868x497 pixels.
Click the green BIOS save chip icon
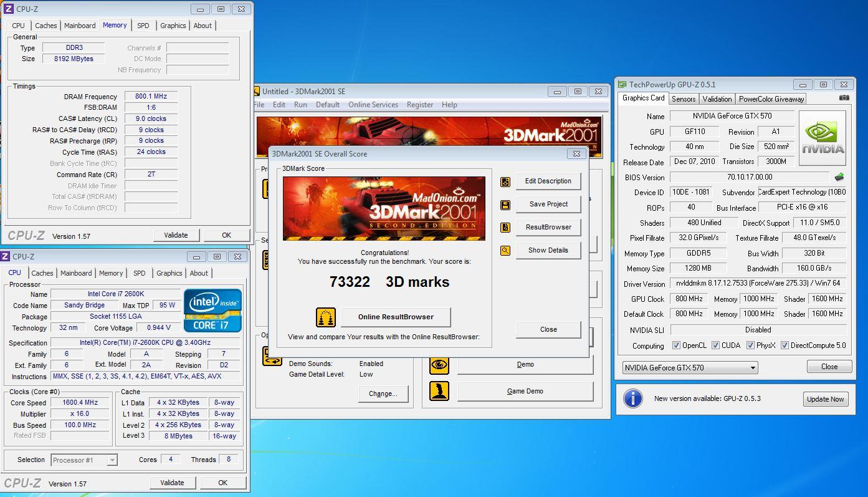coord(839,177)
